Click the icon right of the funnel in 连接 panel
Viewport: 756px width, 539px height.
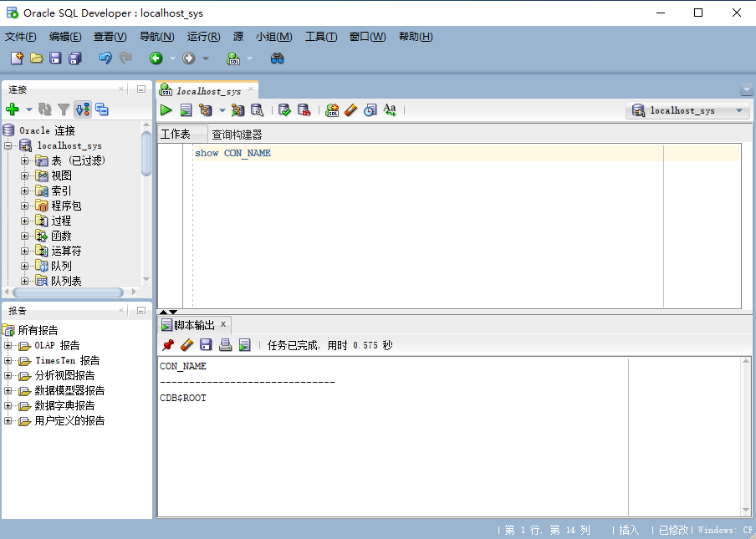coord(83,109)
